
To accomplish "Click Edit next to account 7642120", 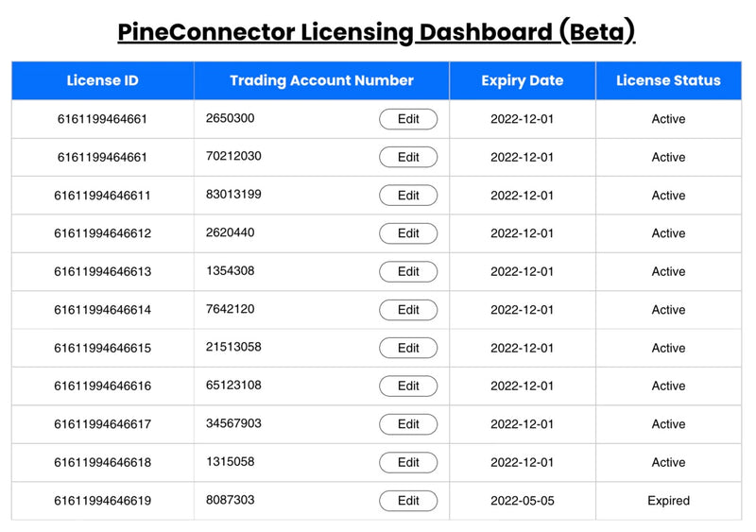I will 408,310.
